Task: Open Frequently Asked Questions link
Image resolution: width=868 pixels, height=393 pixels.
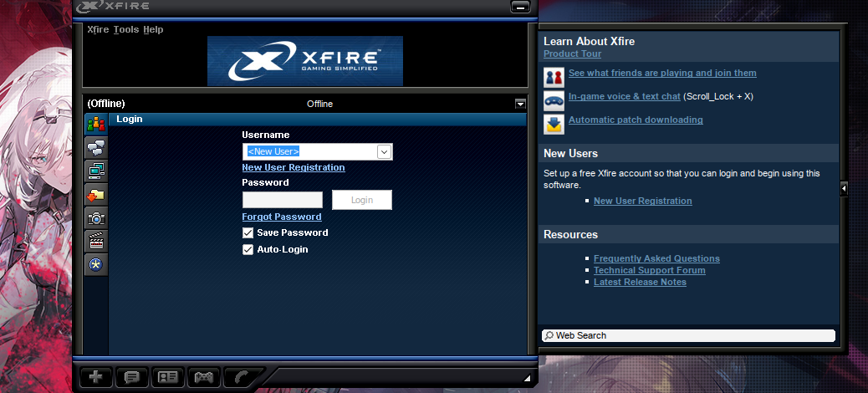Action: 656,258
